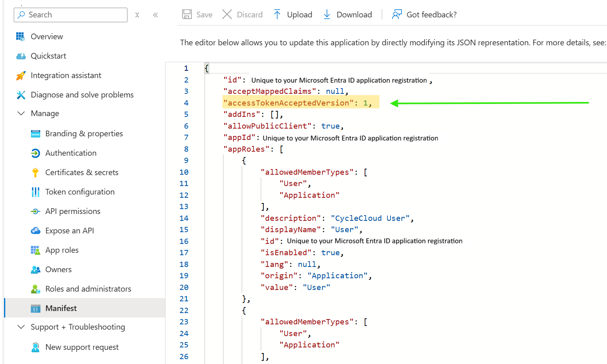The image size is (607, 364).
Task: Click the App roles icon
Action: point(36,250)
